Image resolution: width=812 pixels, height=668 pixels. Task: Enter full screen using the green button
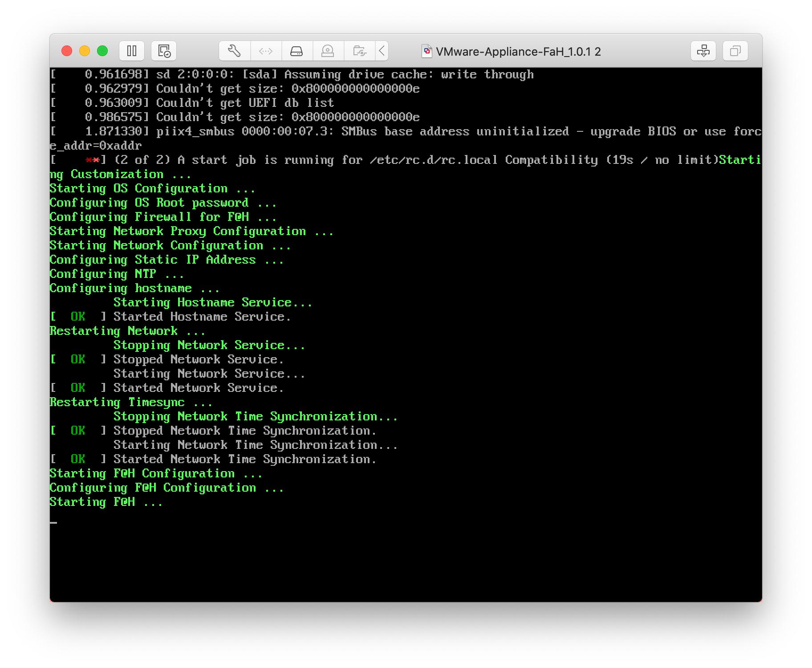point(102,51)
